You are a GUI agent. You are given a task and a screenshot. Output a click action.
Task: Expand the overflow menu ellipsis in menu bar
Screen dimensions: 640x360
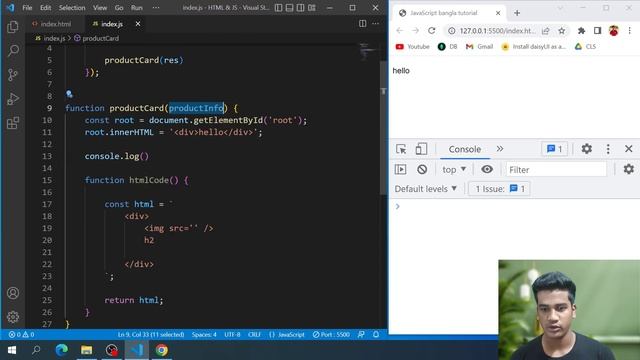pyautogui.click(x=156, y=8)
